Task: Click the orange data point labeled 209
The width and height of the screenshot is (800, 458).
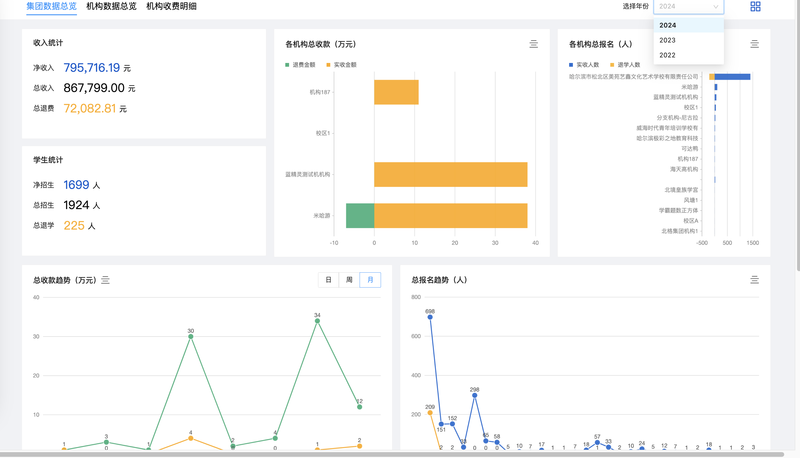Action: tap(430, 413)
